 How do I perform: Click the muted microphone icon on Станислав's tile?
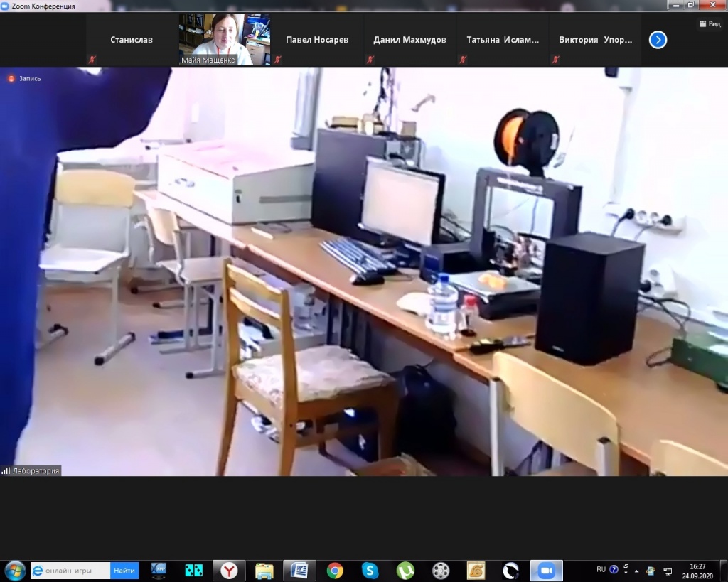[92, 60]
